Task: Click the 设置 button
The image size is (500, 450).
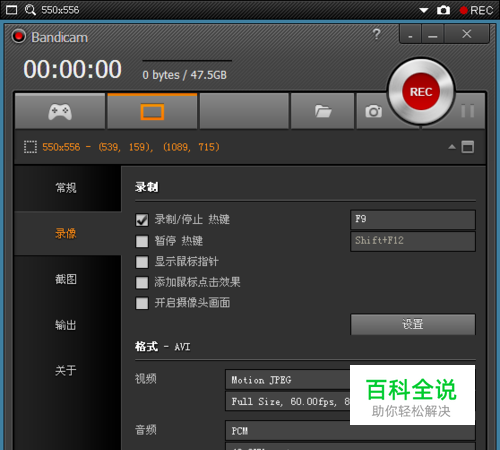Action: [x=413, y=324]
